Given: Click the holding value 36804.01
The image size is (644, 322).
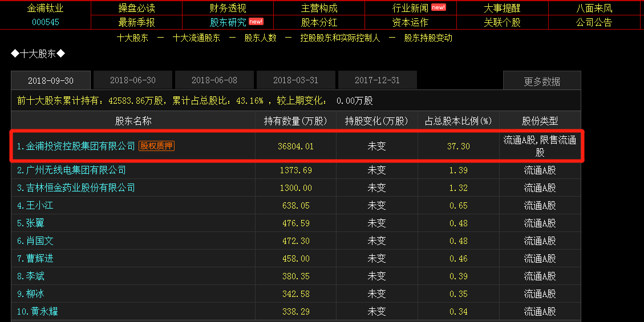Looking at the screenshot, I should click(x=295, y=146).
